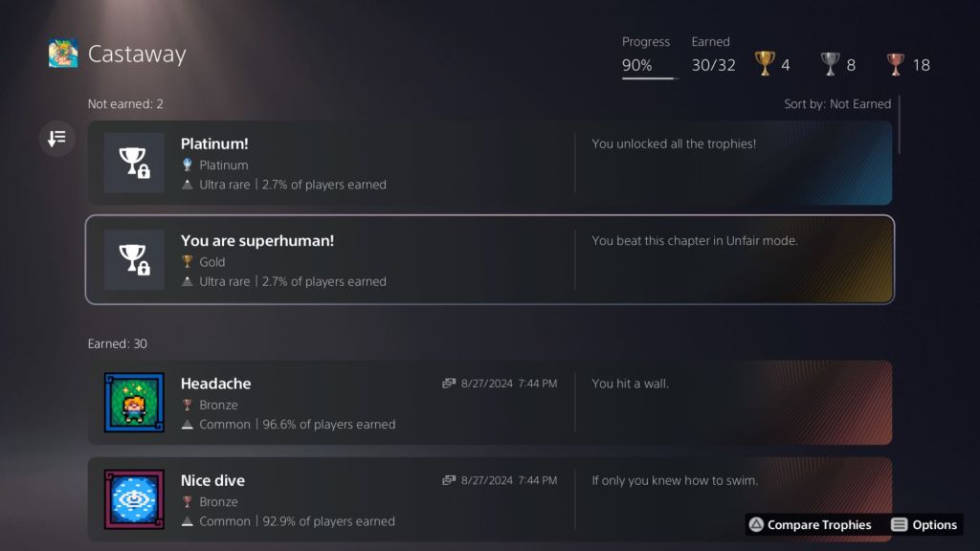Select the You are superhuman! trophy
The height and width of the screenshot is (551, 980).
pyautogui.click(x=257, y=240)
